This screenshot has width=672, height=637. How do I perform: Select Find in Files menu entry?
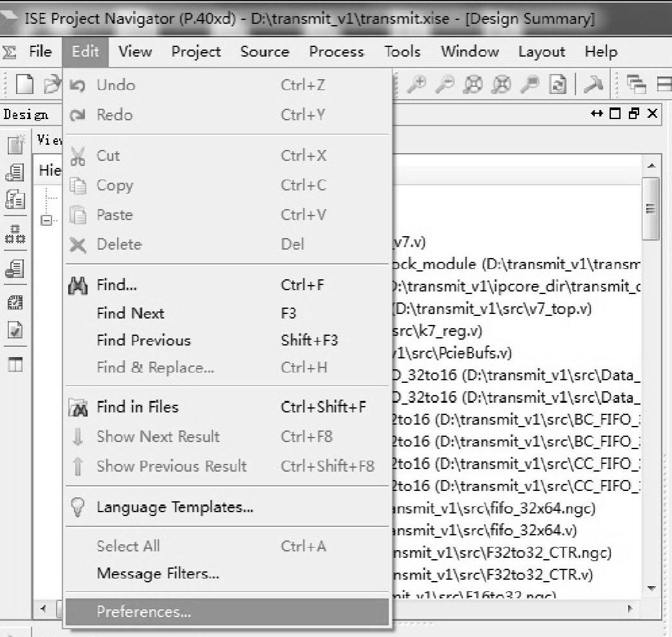(227, 407)
